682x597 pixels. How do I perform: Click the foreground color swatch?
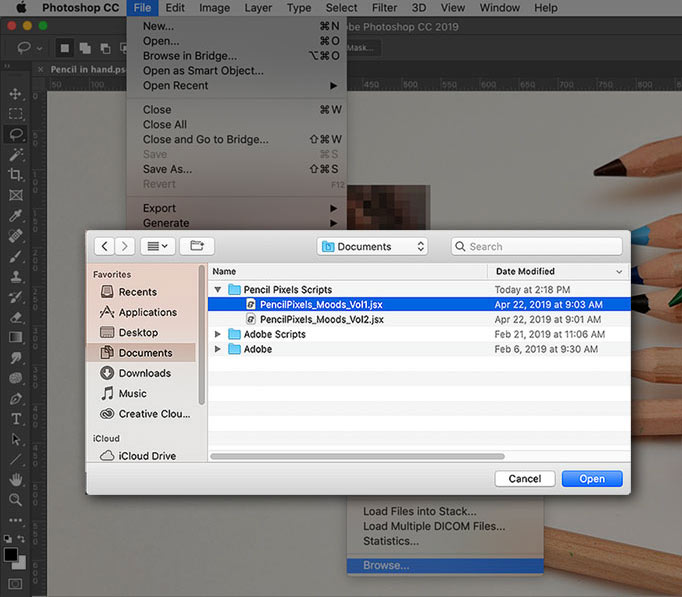(x=11, y=555)
